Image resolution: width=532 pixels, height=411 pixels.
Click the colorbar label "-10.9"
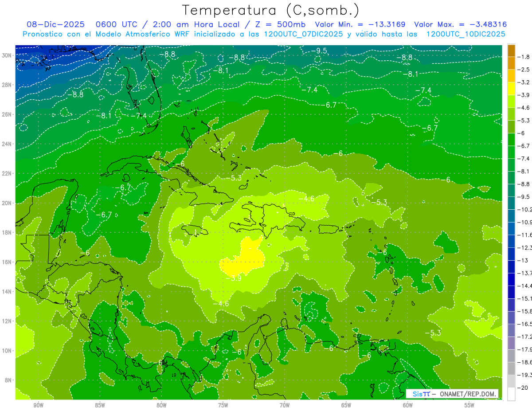pos(525,222)
